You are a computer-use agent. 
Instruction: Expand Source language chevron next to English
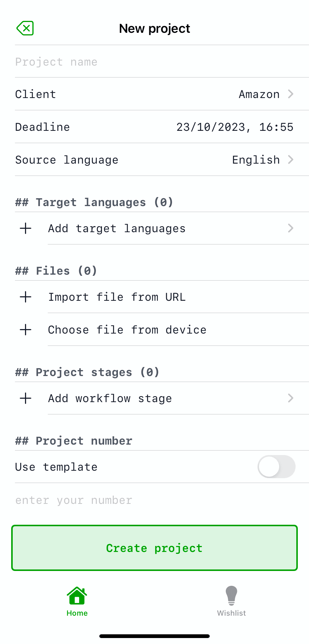291,160
